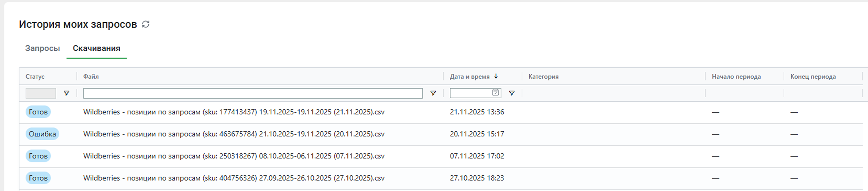Sort by Начало периода column header
This screenshot has height=191, width=868.
click(x=736, y=77)
